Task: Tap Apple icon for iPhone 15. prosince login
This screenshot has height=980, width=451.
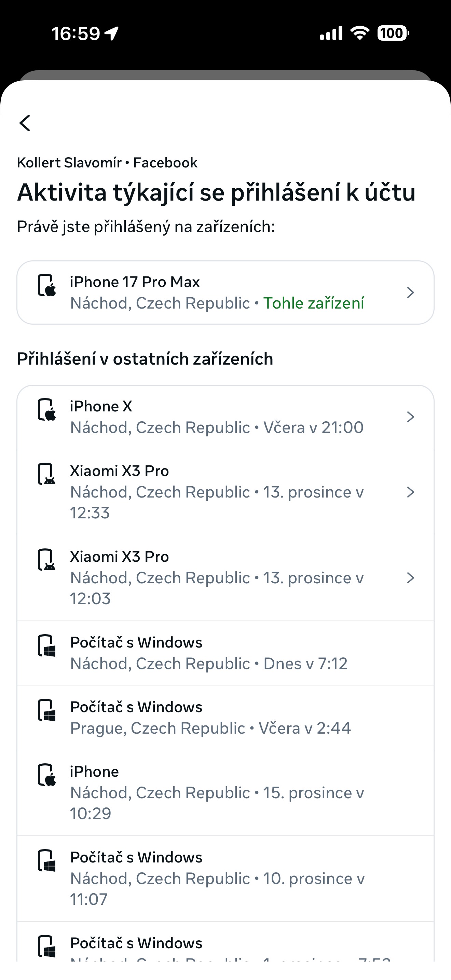Action: [x=47, y=775]
